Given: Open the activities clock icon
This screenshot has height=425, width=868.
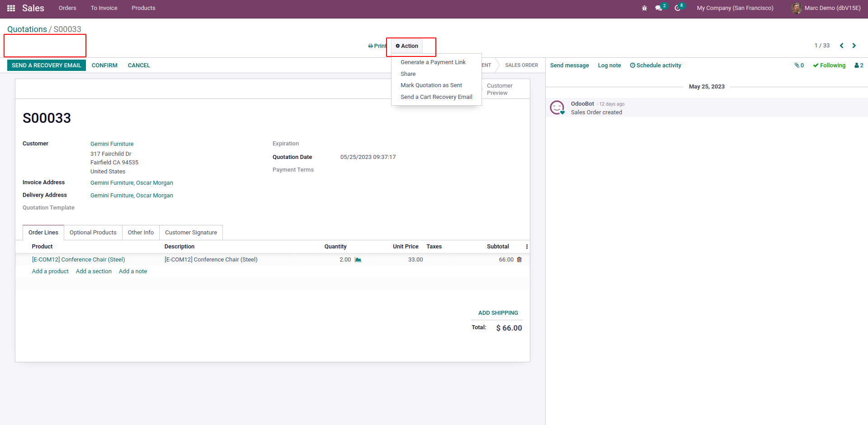Looking at the screenshot, I should 678,8.
